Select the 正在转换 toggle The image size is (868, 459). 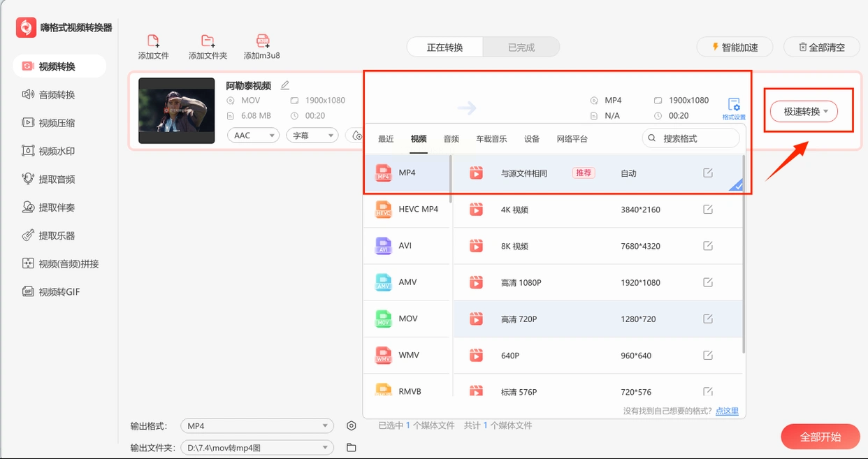[445, 48]
